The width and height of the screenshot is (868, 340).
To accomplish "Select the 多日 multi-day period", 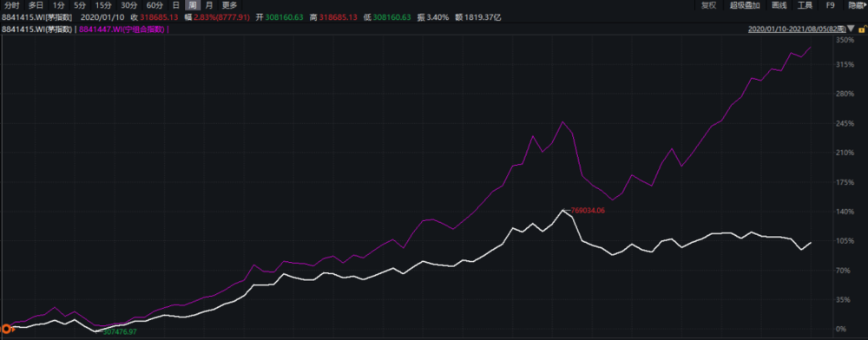I will (x=36, y=5).
